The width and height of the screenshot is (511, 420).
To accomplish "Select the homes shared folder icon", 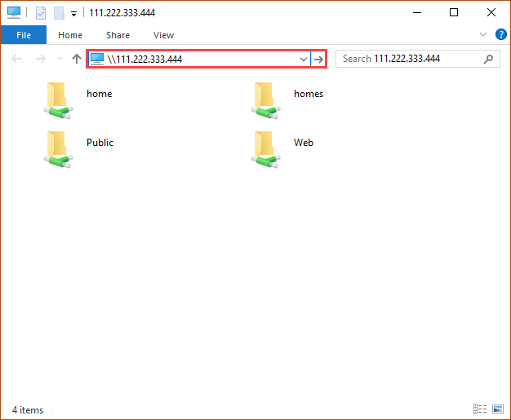I will (x=265, y=100).
